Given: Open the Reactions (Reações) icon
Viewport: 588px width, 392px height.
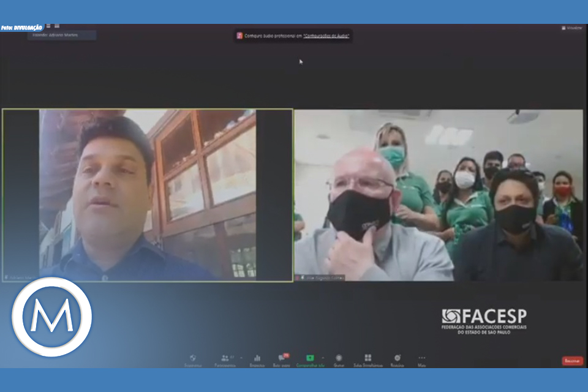Looking at the screenshot, I should tap(397, 359).
